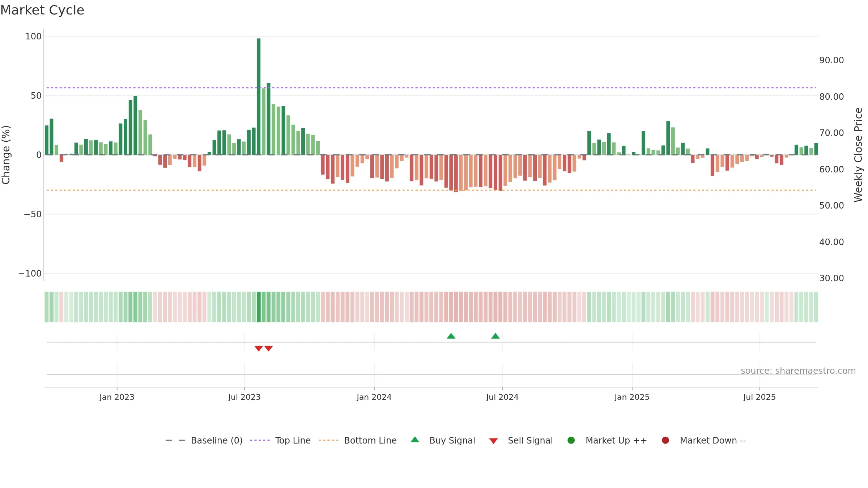Click the 100 tick on left axis
Image resolution: width=868 pixels, height=488 pixels.
(33, 37)
